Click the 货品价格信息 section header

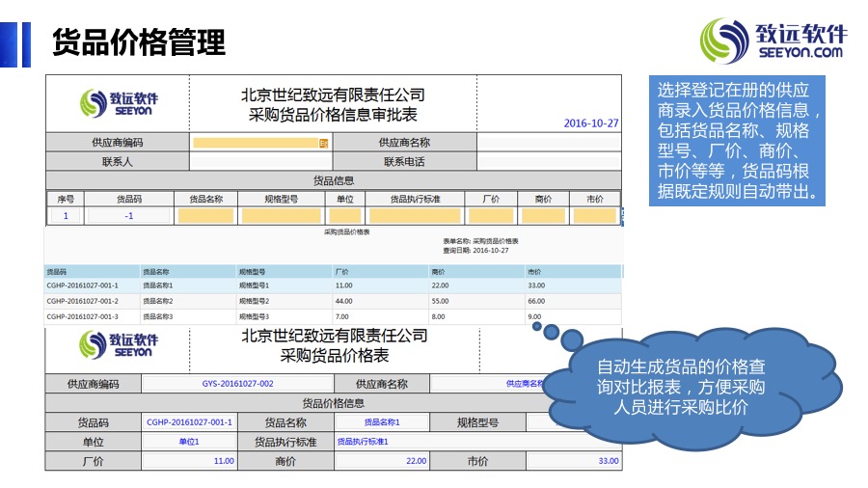(334, 403)
